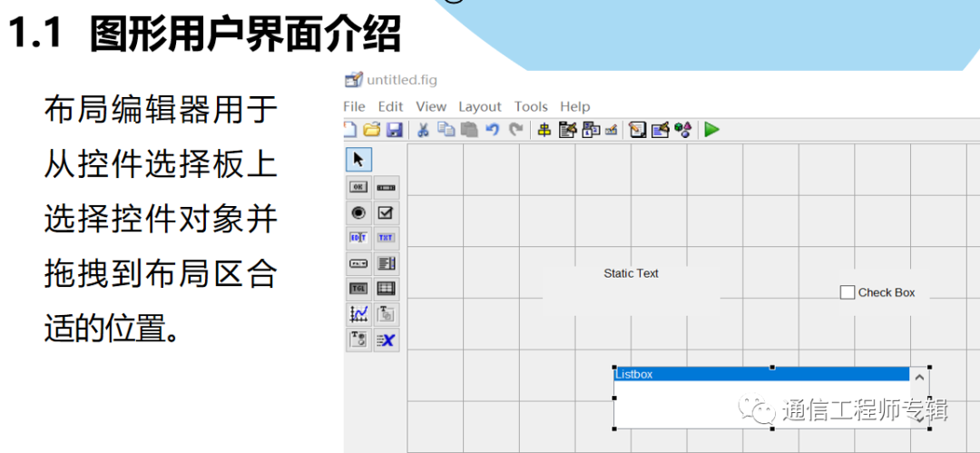Open the Tools menu
Screen dimensions: 980x453
(x=531, y=107)
